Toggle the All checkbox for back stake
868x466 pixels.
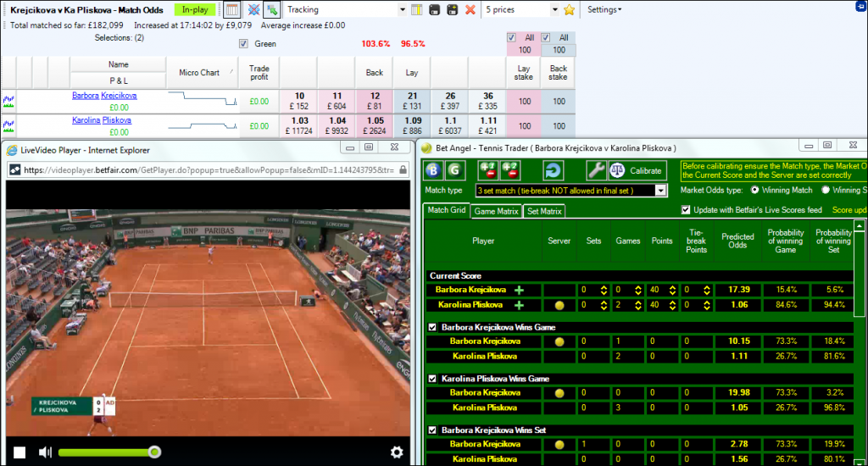point(546,37)
